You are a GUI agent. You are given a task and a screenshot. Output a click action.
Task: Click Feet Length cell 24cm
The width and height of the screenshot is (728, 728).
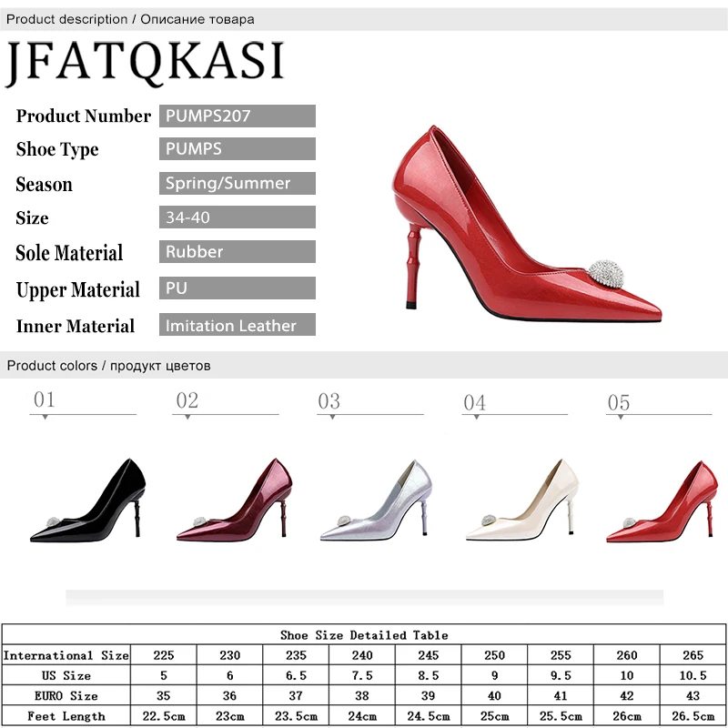362,716
